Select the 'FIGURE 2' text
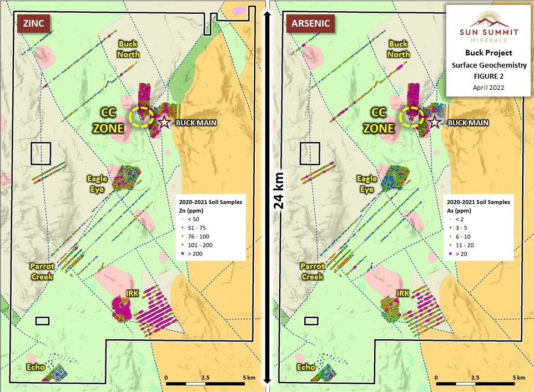Screen dimensions: 534x392 tap(488, 76)
